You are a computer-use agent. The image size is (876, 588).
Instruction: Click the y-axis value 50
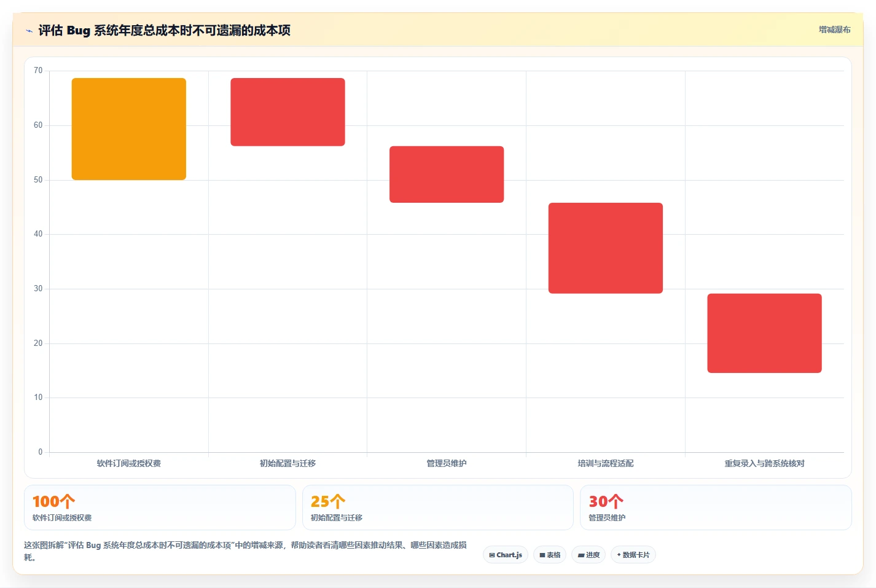(x=38, y=180)
